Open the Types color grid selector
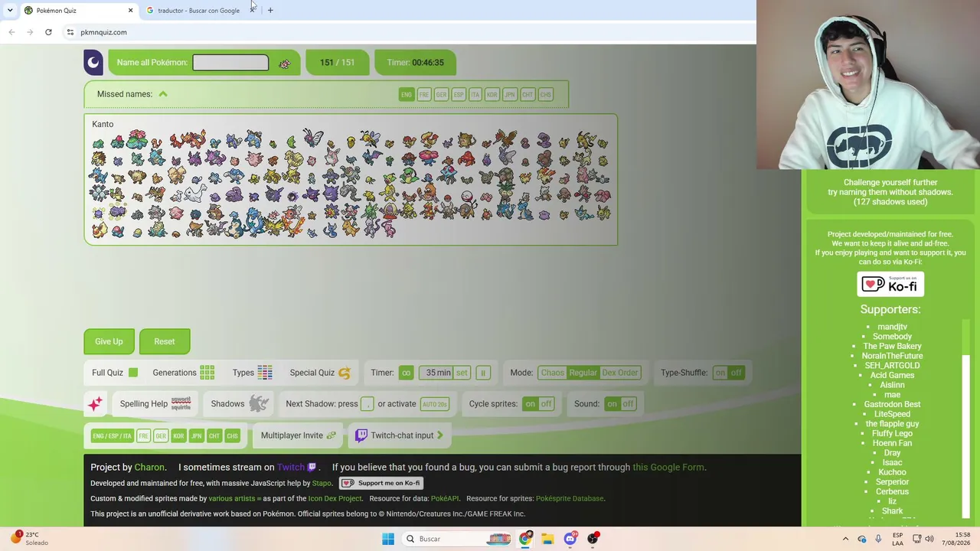 (265, 373)
